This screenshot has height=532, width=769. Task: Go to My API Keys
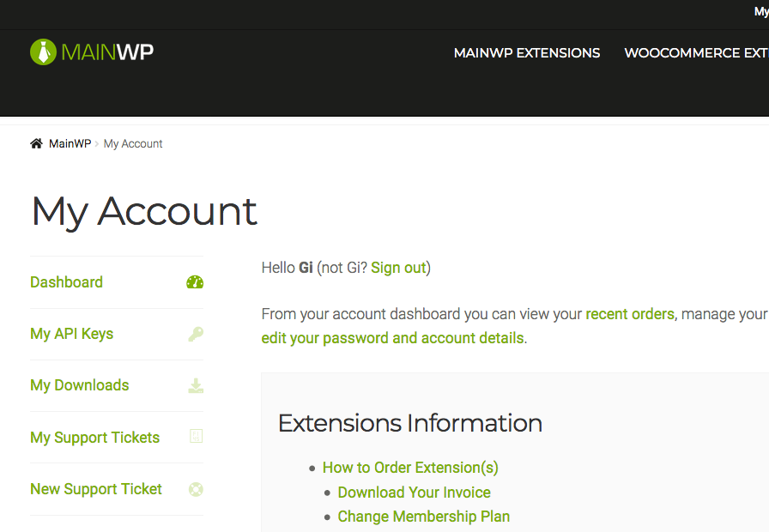(71, 334)
